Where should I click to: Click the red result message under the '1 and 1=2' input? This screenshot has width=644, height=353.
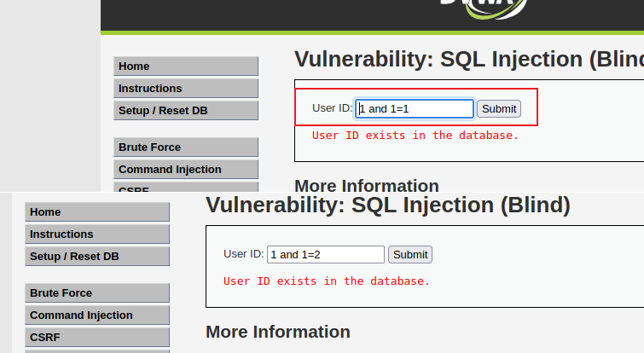[x=327, y=281]
